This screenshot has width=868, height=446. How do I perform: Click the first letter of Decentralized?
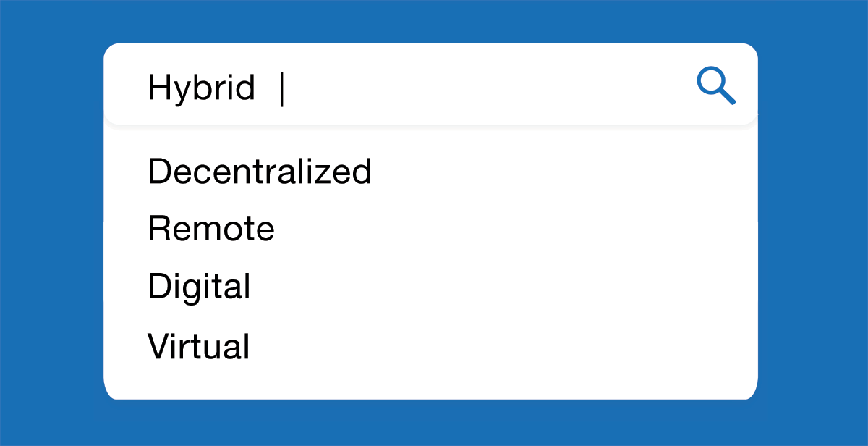click(158, 172)
